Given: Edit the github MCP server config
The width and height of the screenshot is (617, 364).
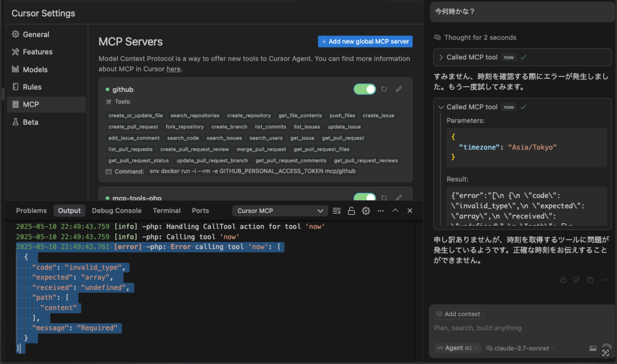Looking at the screenshot, I should coord(399,89).
